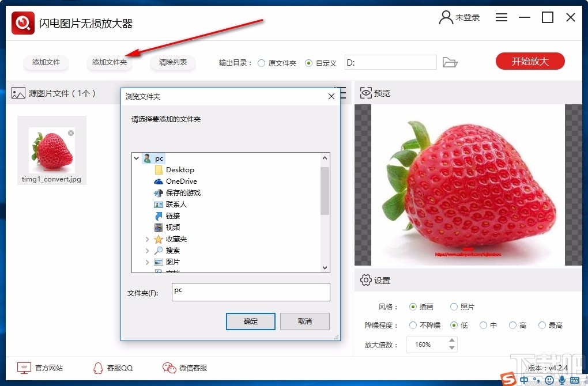Browse output folder icon next to D: field
This screenshot has width=588, height=386.
coord(450,62)
